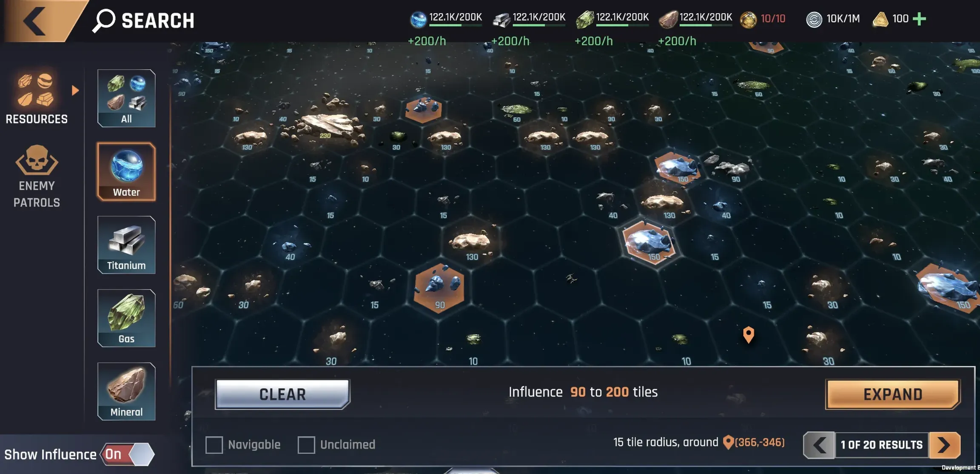Turn off the Show Influence toggle
The height and width of the screenshot is (474, 980).
127,454
